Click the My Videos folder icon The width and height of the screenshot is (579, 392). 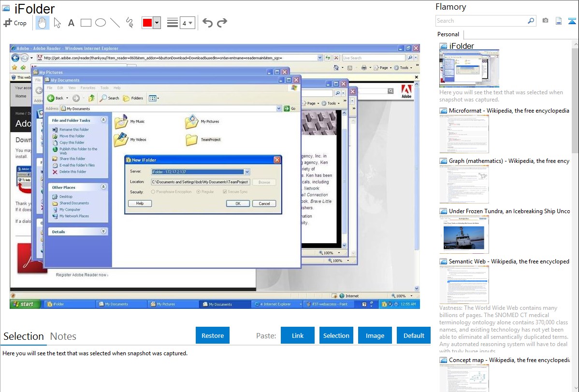click(x=121, y=140)
